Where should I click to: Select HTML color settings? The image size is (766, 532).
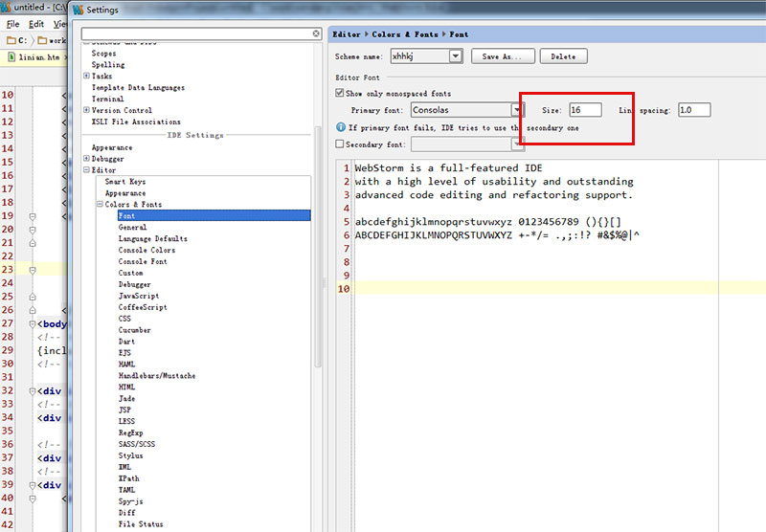126,387
